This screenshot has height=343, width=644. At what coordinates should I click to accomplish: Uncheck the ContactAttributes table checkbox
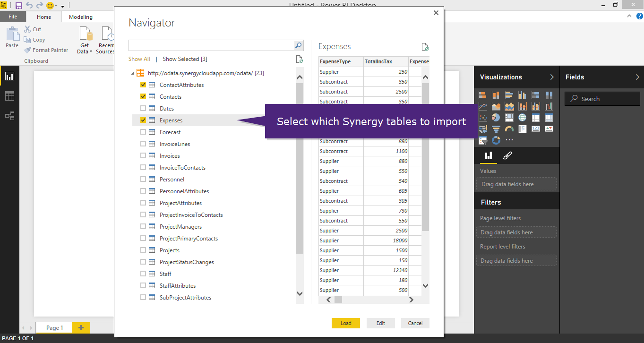143,85
